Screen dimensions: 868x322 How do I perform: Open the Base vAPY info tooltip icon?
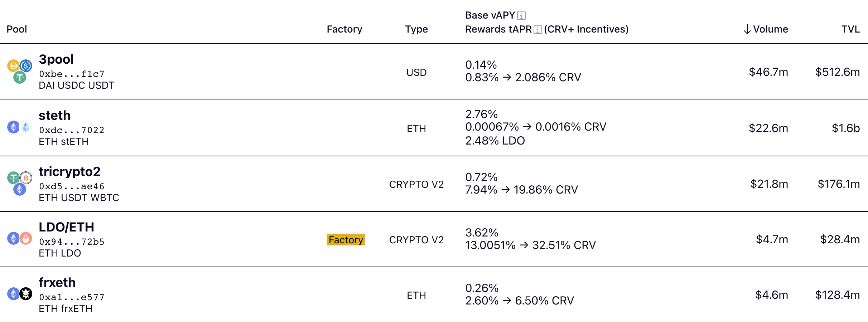pos(521,15)
